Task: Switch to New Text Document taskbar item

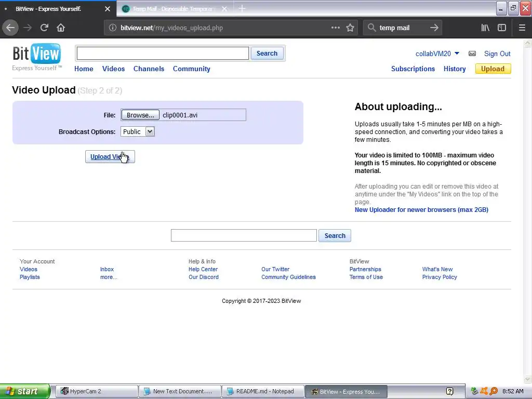Action: point(180,392)
